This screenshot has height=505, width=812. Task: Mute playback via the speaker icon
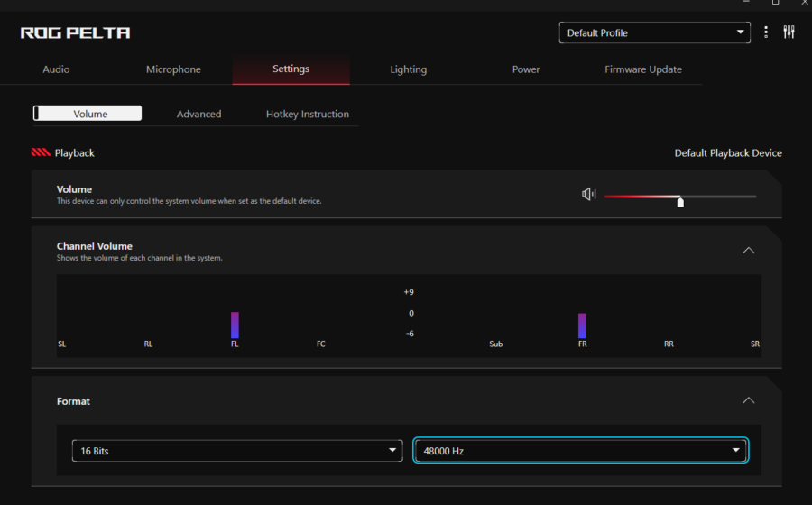[589, 195]
